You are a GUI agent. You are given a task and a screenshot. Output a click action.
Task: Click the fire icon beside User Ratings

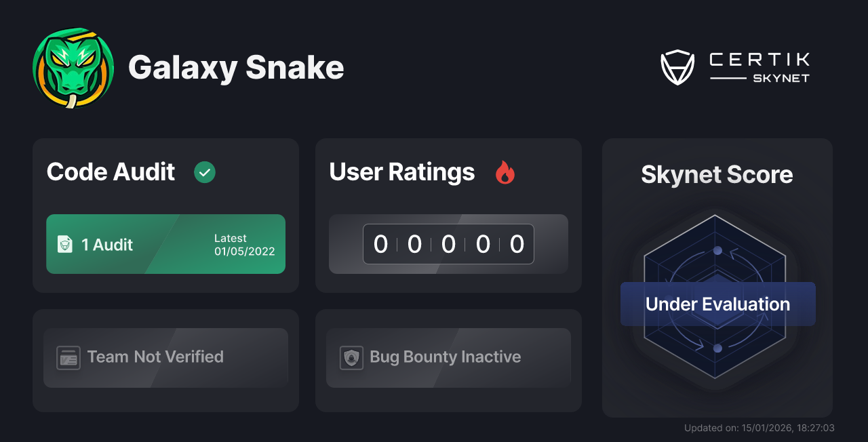[x=505, y=173]
